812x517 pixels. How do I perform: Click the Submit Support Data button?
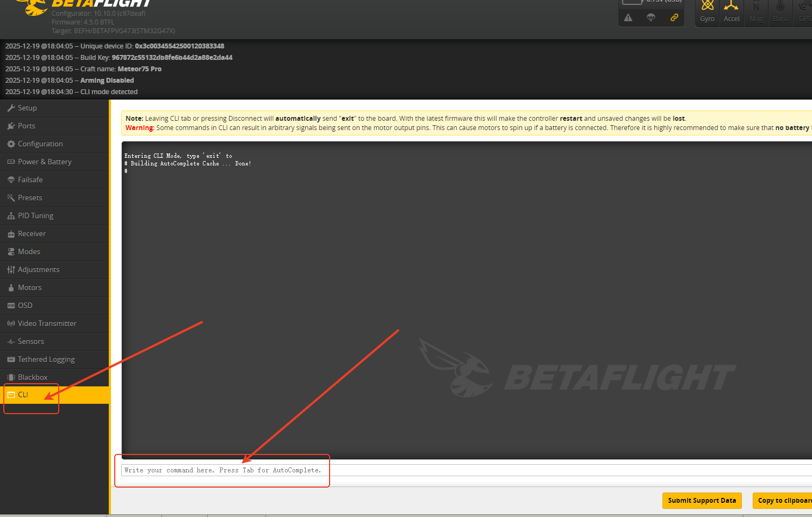(702, 501)
